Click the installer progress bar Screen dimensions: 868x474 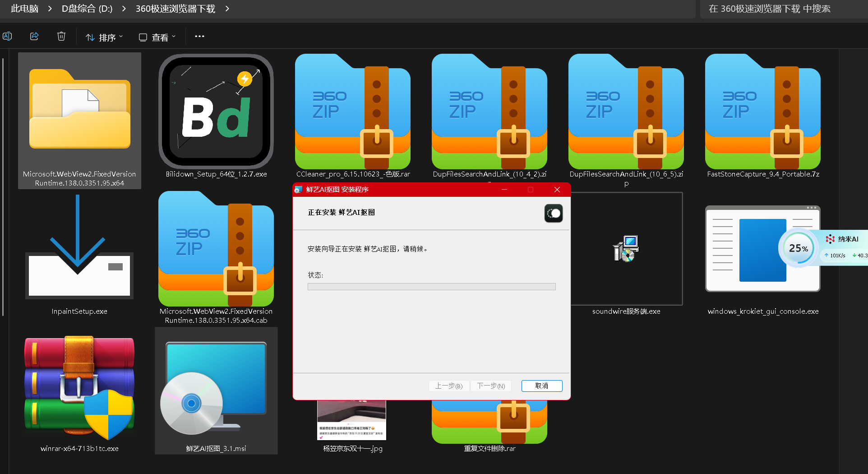pos(432,287)
